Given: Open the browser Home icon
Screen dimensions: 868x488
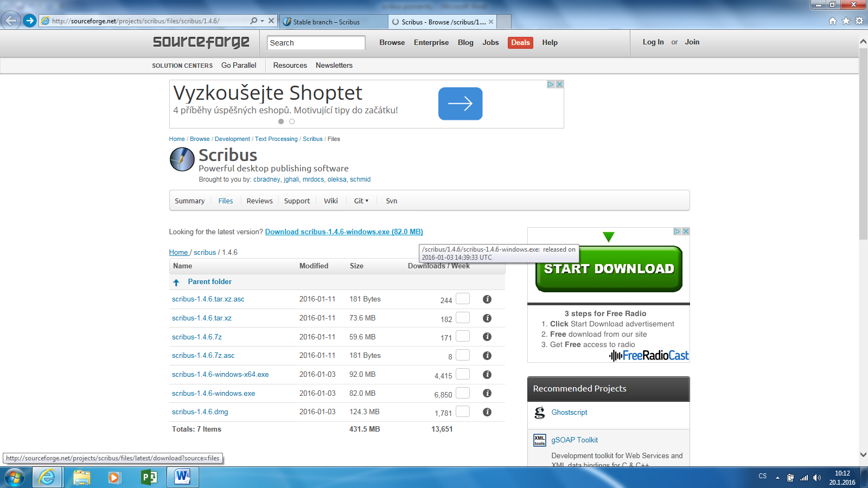Looking at the screenshot, I should point(833,21).
